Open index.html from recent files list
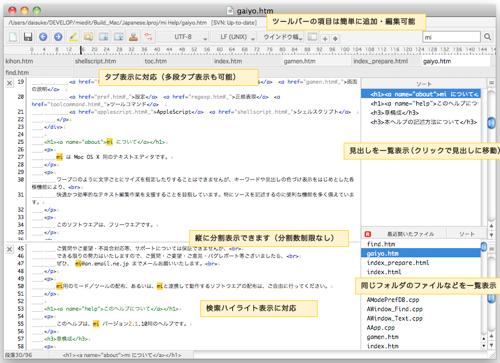Viewport: 500px width, 363px height. pos(421,272)
